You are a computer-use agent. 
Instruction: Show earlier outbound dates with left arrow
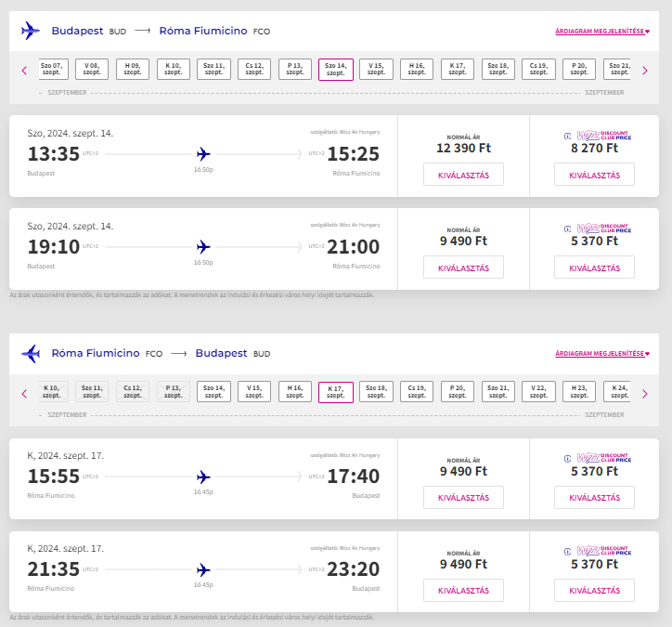(x=24, y=71)
